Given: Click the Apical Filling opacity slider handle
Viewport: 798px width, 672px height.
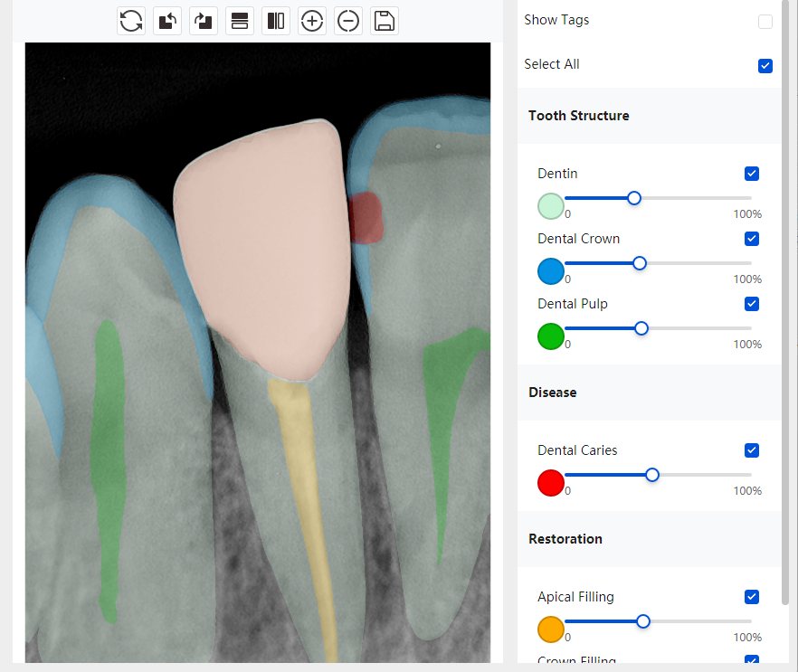Looking at the screenshot, I should pos(643,621).
